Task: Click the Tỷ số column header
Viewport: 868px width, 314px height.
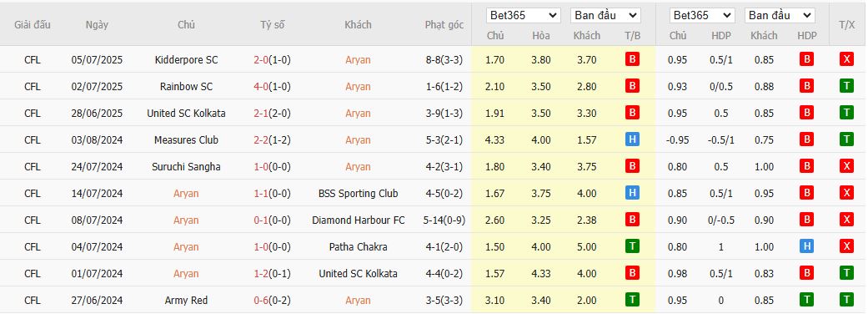Action: point(273,25)
